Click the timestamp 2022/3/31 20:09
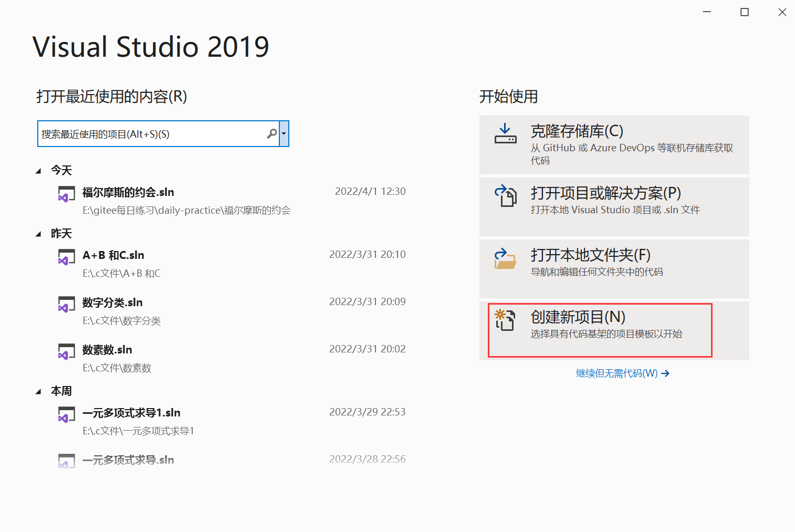Screen dimensions: 795x532 click(x=368, y=302)
